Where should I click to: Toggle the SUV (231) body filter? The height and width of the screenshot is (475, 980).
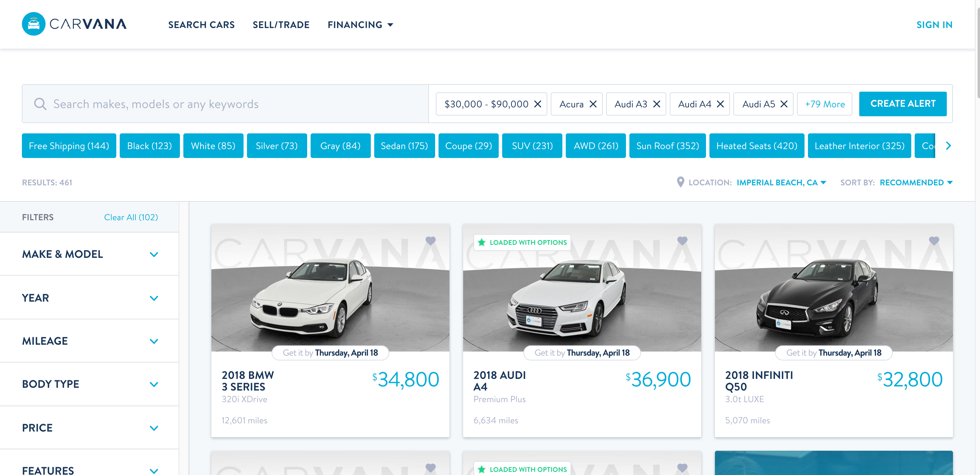[x=532, y=146]
